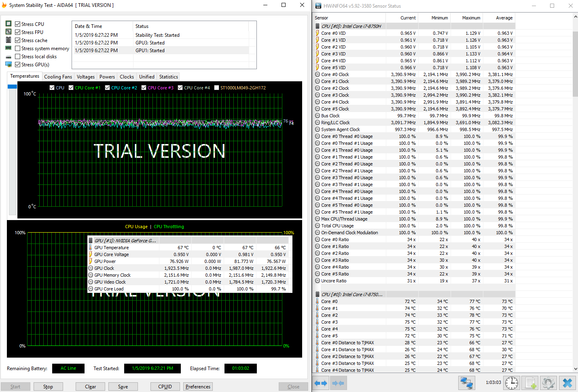Start logging with the sheet-plus icon in HWiNFO
Screen dimensions: 578x392
click(530, 383)
